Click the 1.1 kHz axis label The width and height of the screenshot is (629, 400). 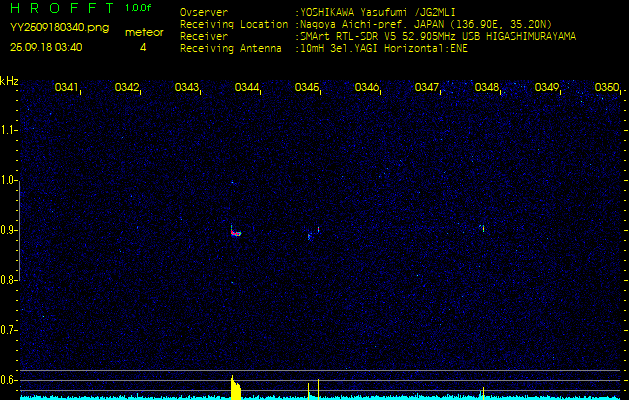[x=8, y=130]
